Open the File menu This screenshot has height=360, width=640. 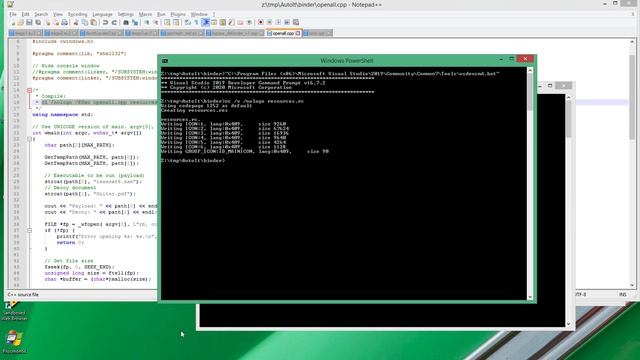tap(13, 14)
